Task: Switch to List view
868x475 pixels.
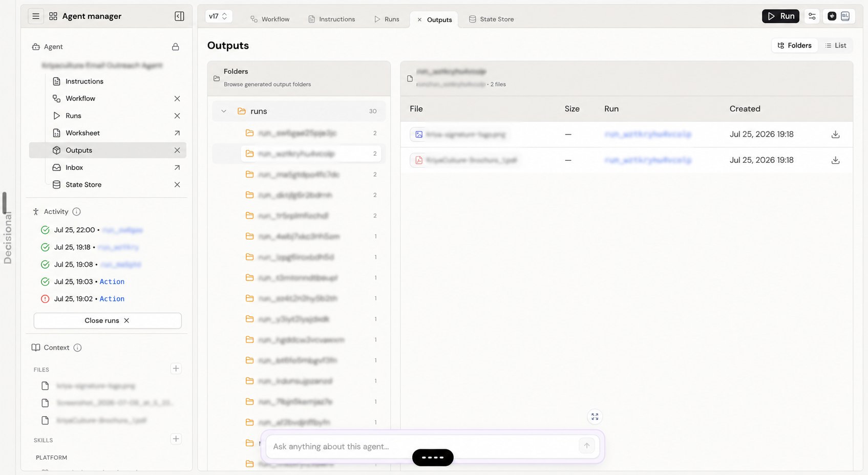Action: coord(835,46)
